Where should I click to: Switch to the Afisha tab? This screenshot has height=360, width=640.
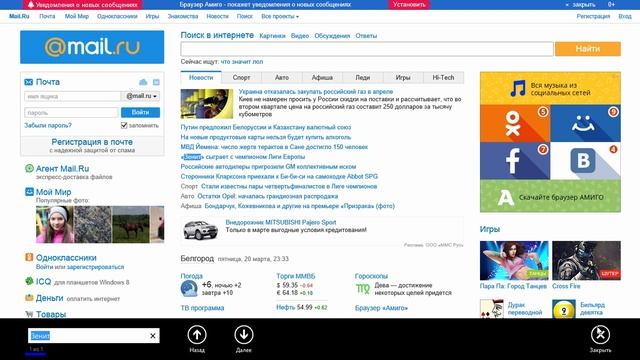tap(322, 77)
